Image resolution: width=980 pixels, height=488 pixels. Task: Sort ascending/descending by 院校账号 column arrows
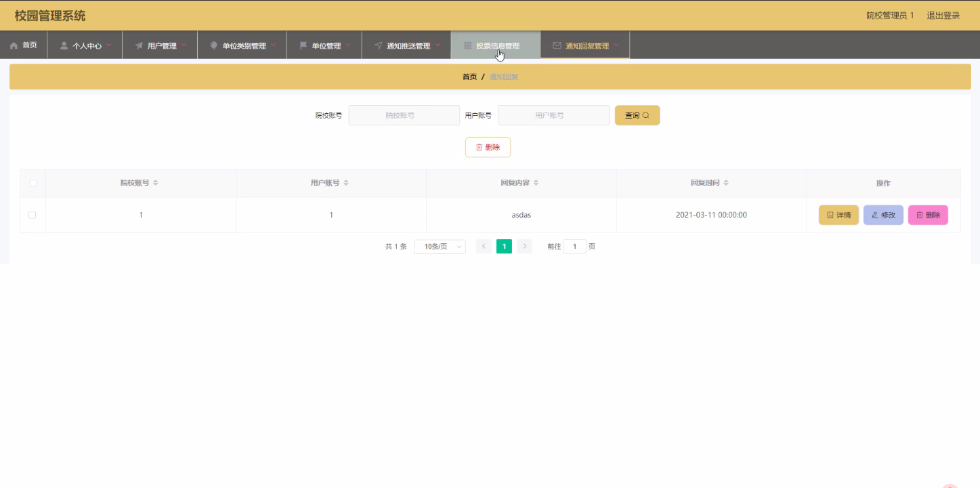coord(156,183)
